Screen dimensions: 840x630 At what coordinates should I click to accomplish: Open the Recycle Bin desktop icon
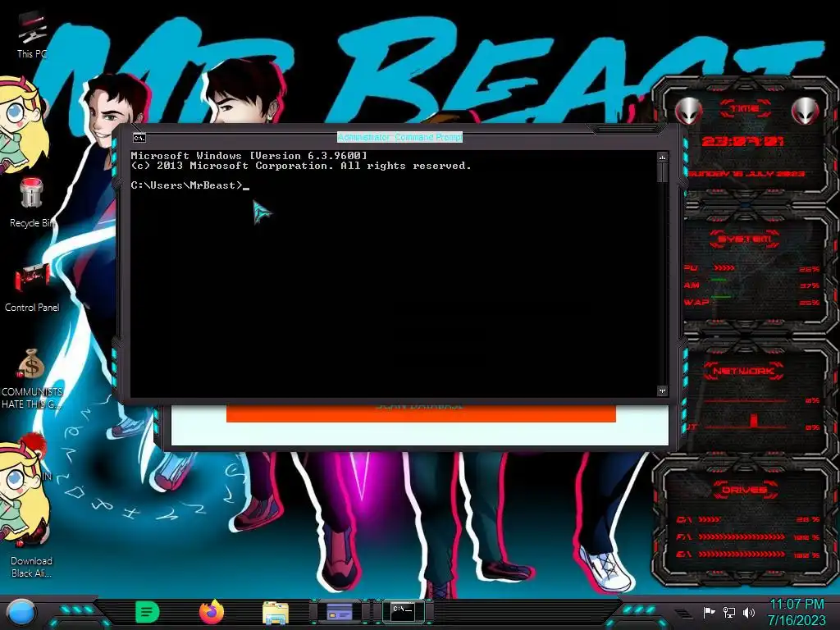point(32,203)
